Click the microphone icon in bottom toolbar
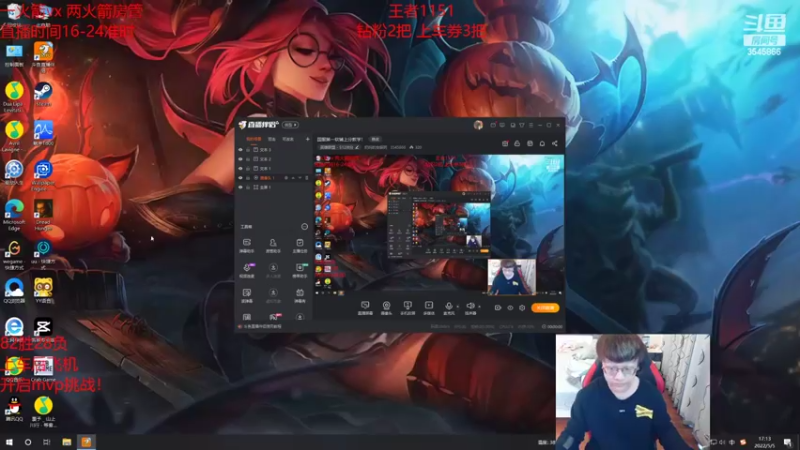 [x=448, y=306]
